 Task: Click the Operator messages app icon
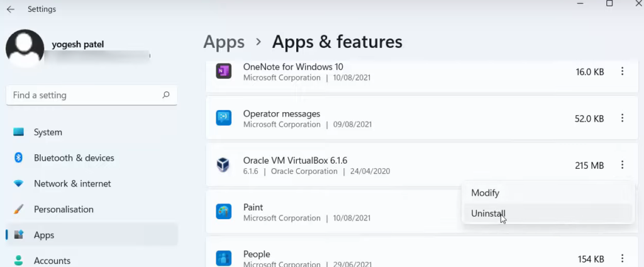pos(224,118)
